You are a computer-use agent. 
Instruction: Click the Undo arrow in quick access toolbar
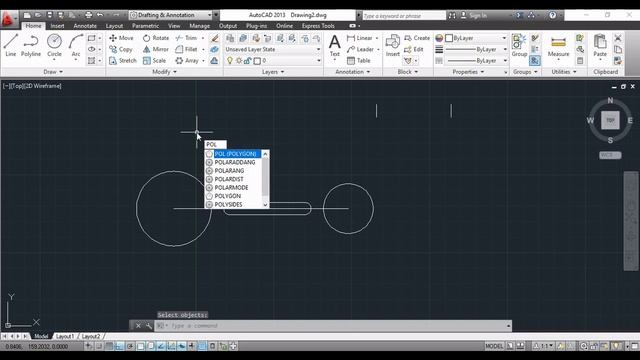point(100,15)
